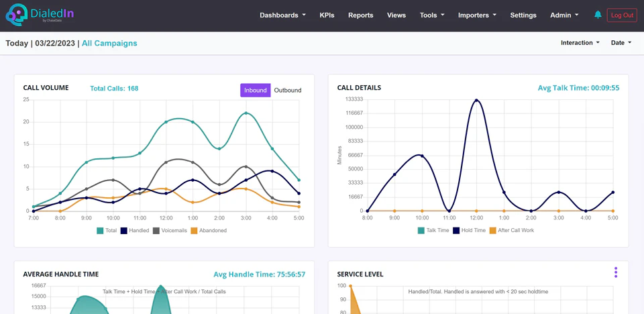Open the Interaction filter dropdown
The height and width of the screenshot is (314, 644).
(580, 43)
